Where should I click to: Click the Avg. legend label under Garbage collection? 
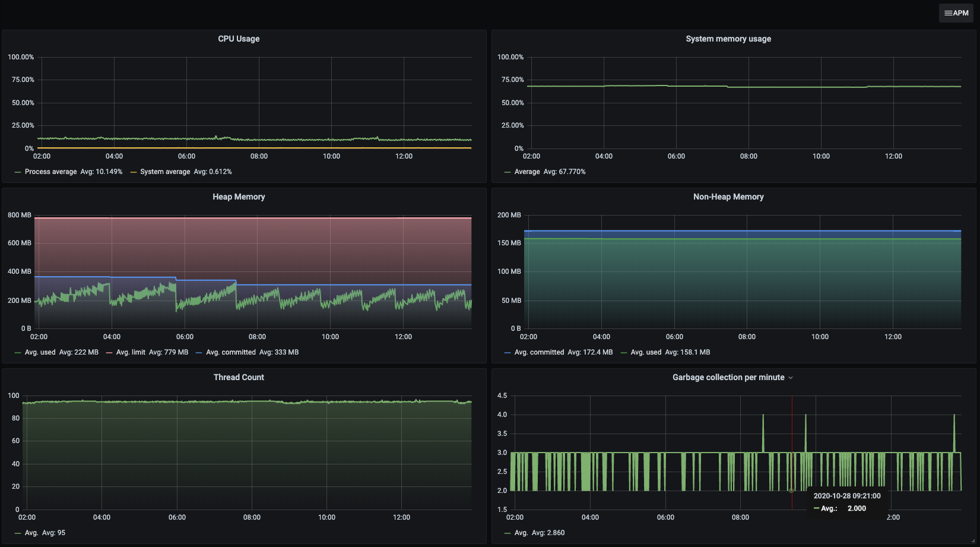[x=521, y=533]
